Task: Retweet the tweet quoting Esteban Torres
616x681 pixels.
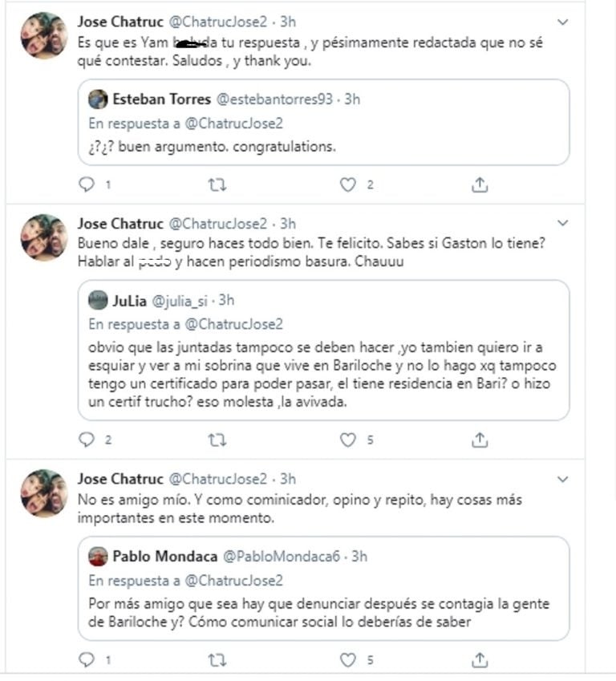Action: 217,185
